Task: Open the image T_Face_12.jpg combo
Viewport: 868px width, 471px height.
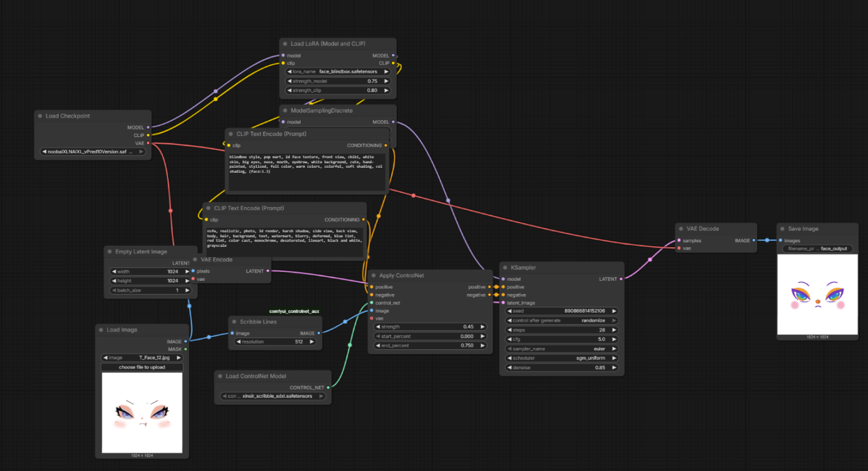Action: pos(142,358)
